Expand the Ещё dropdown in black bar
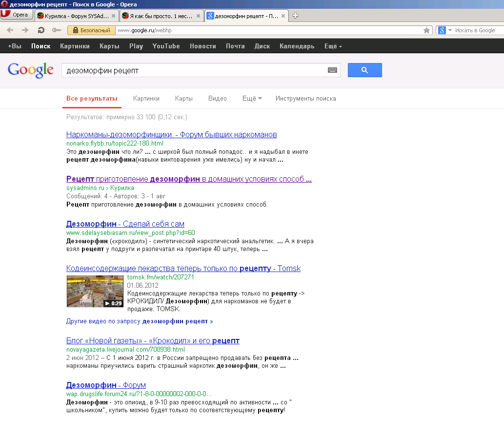This screenshot has height=421, width=504. (333, 46)
